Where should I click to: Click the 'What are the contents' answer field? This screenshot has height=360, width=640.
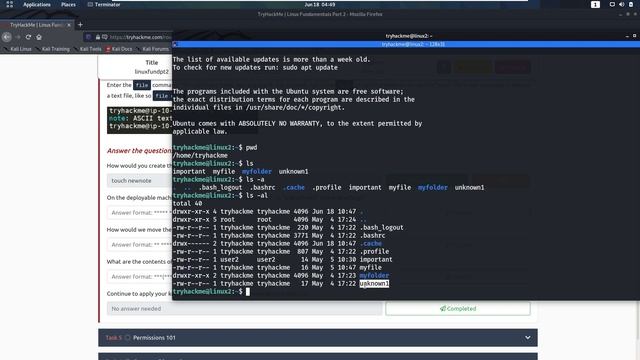140,276
